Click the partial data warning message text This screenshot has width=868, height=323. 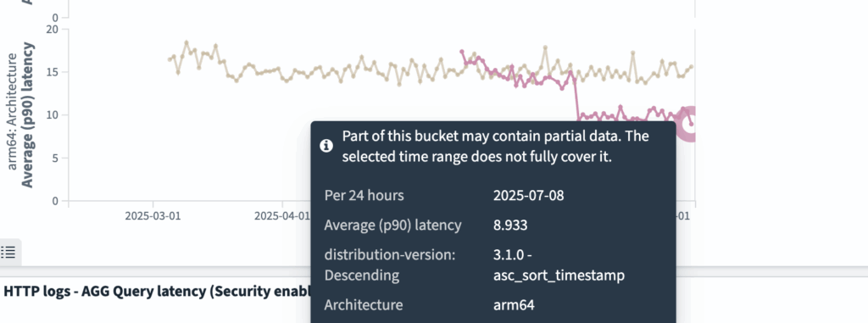click(495, 147)
